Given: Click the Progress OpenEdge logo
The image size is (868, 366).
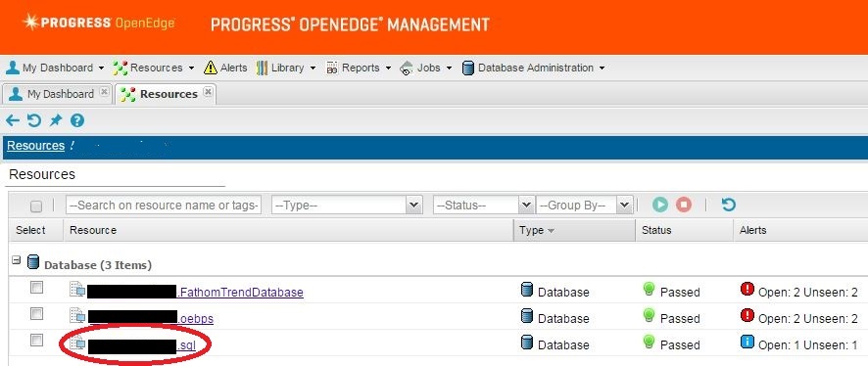Looking at the screenshot, I should click(99, 23).
